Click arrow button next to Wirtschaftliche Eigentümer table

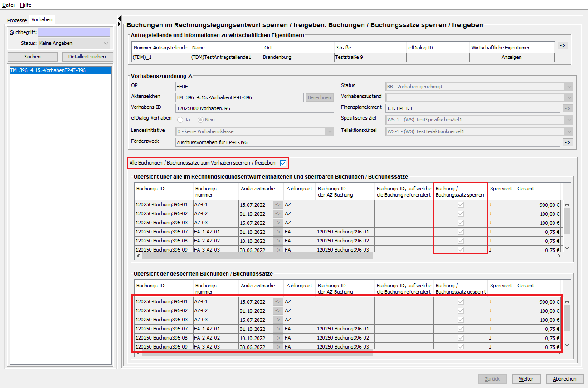click(x=562, y=45)
